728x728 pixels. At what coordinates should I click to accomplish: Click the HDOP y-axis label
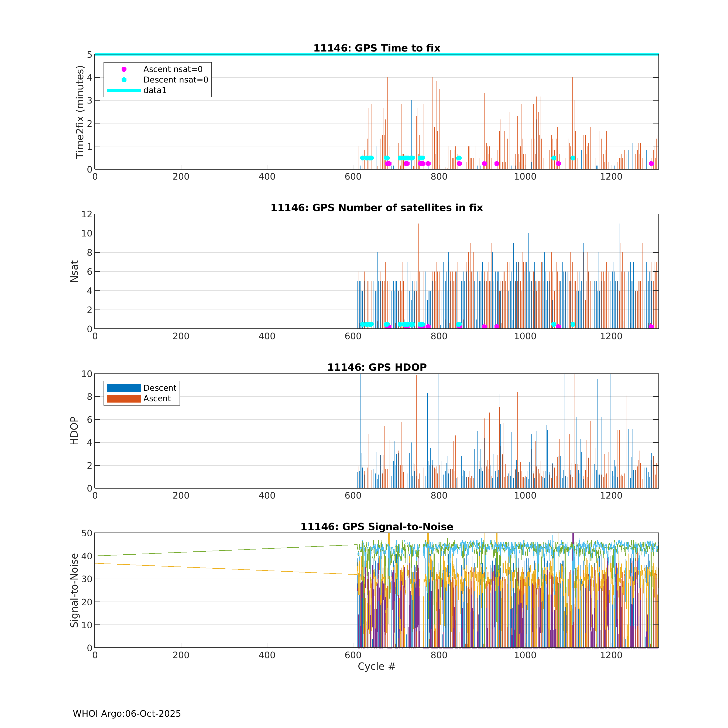74,431
